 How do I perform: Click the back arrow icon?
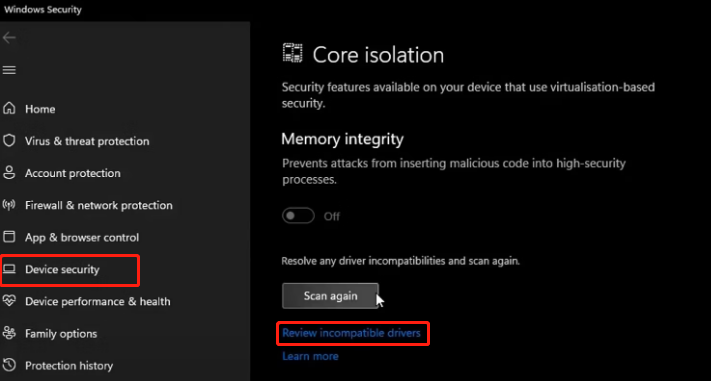(9, 38)
